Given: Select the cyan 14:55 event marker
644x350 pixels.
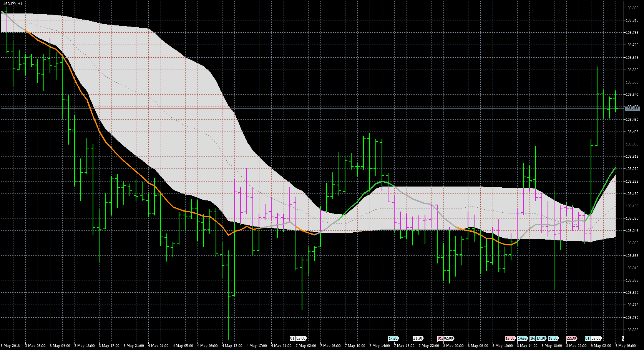Looking at the screenshot, I should coord(522,338).
